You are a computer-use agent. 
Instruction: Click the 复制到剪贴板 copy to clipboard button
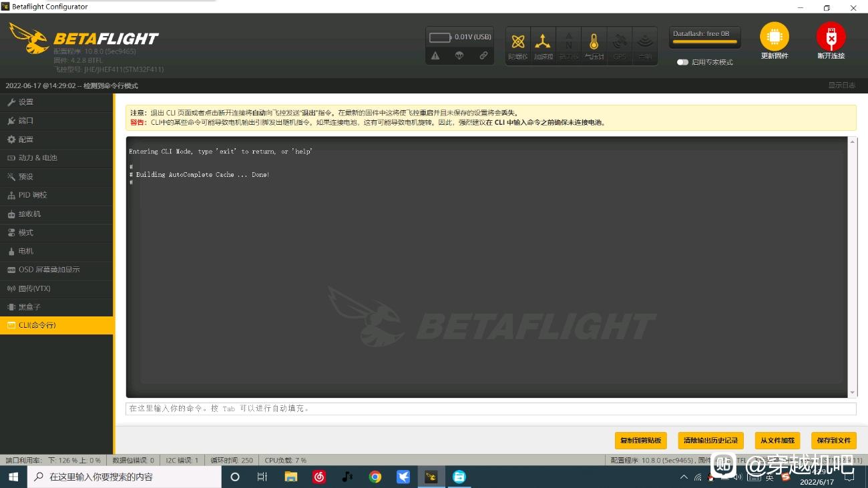coord(640,441)
